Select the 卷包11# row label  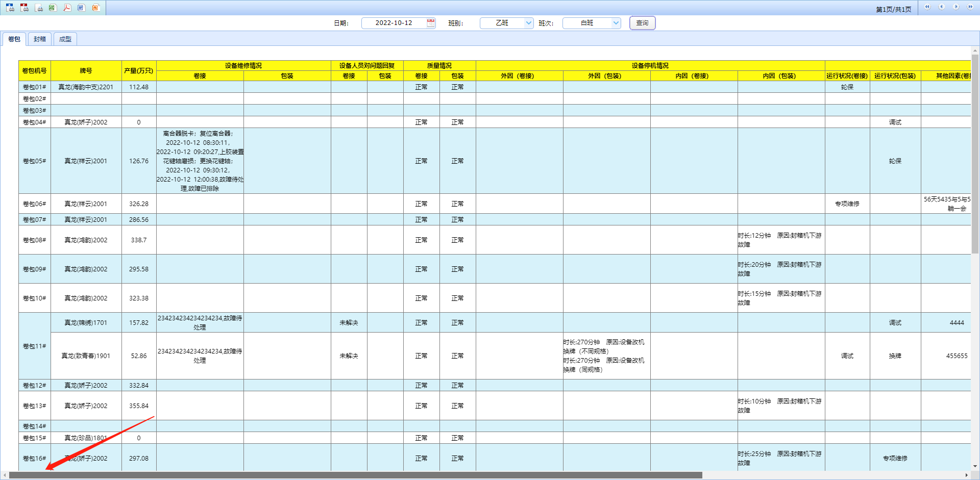click(35, 346)
